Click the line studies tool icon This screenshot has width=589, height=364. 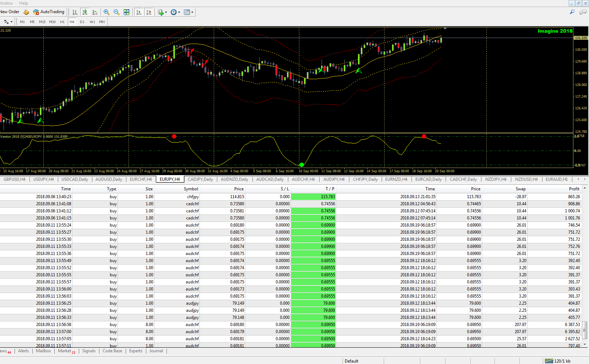[x=6, y=22]
